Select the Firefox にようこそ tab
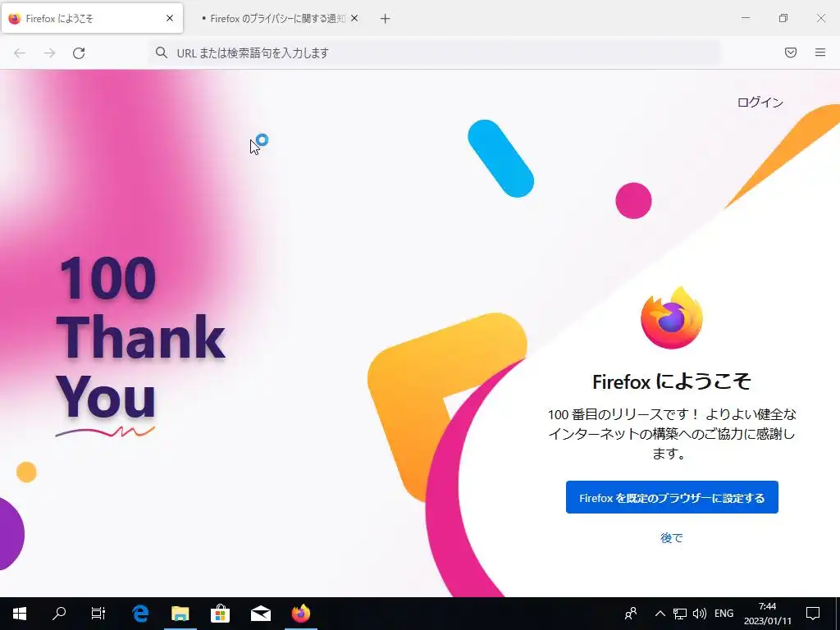The image size is (840, 630). pyautogui.click(x=85, y=19)
